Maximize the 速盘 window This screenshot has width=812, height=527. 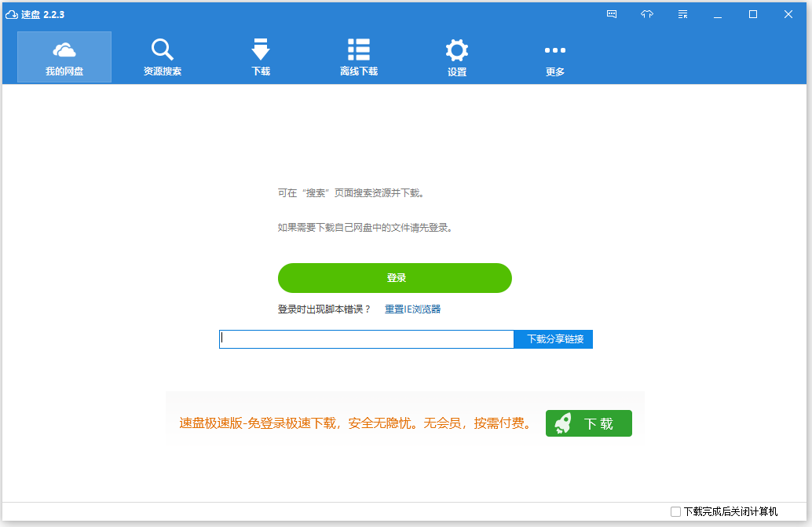point(753,14)
